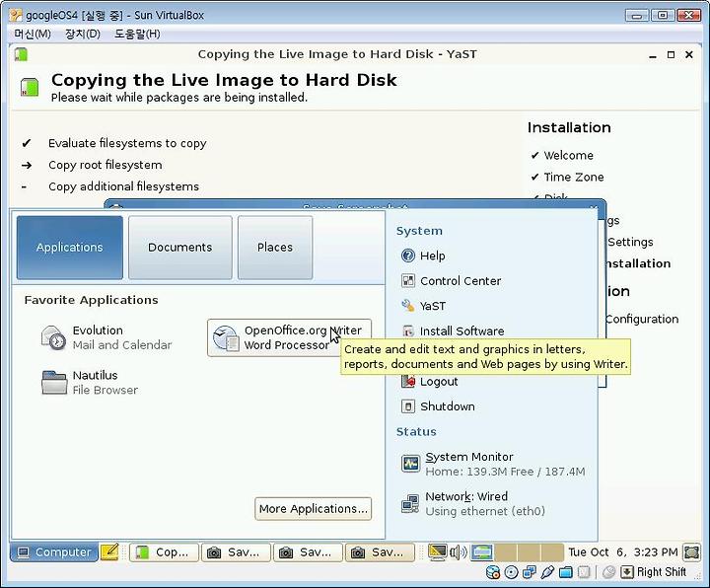Click the YaST wrench icon
The image size is (710, 588).
(408, 306)
